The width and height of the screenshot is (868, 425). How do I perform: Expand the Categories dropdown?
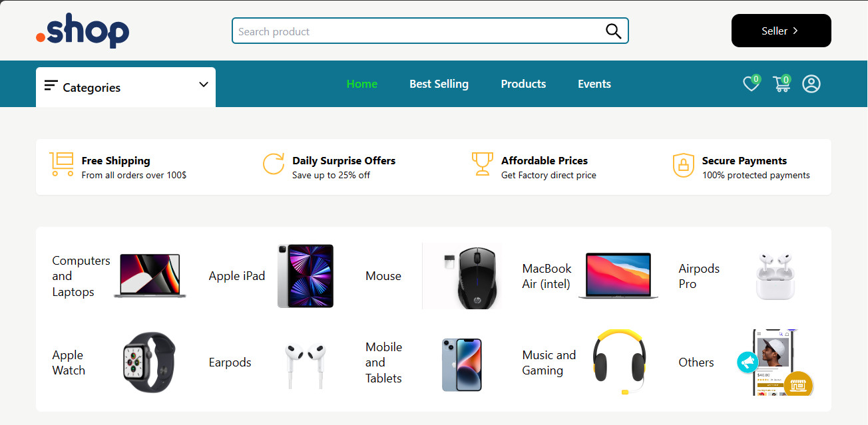click(x=125, y=87)
